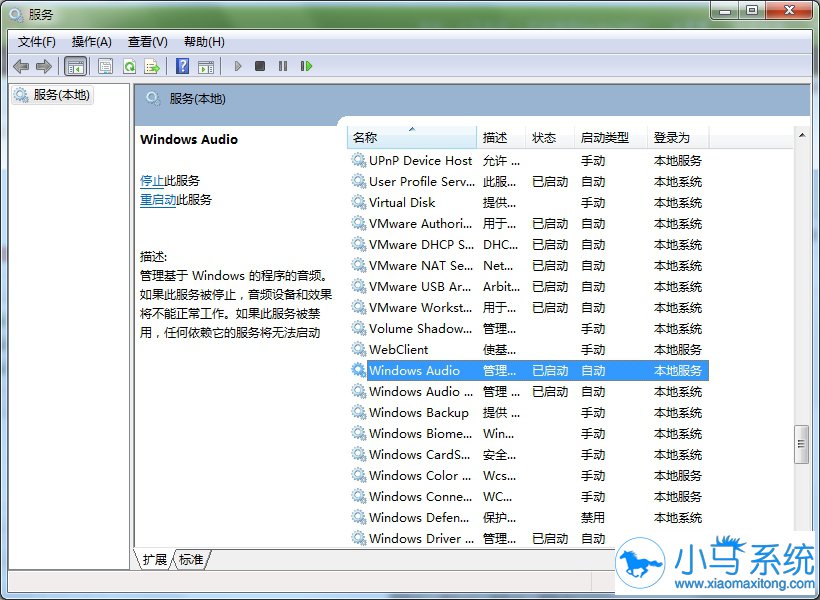Image resolution: width=820 pixels, height=600 pixels.
Task: Click the 服务(本地) header in the right pane
Action: click(197, 99)
